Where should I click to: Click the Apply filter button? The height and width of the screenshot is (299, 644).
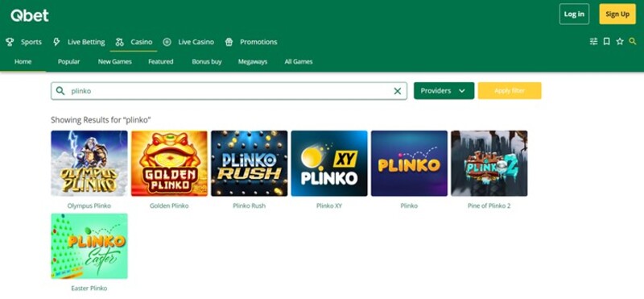pos(510,91)
